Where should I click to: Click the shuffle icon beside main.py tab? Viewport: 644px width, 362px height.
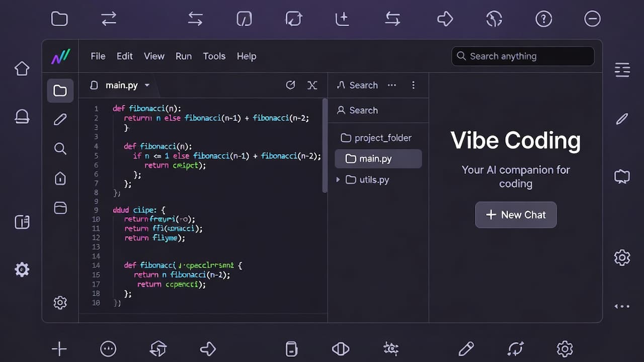click(312, 85)
